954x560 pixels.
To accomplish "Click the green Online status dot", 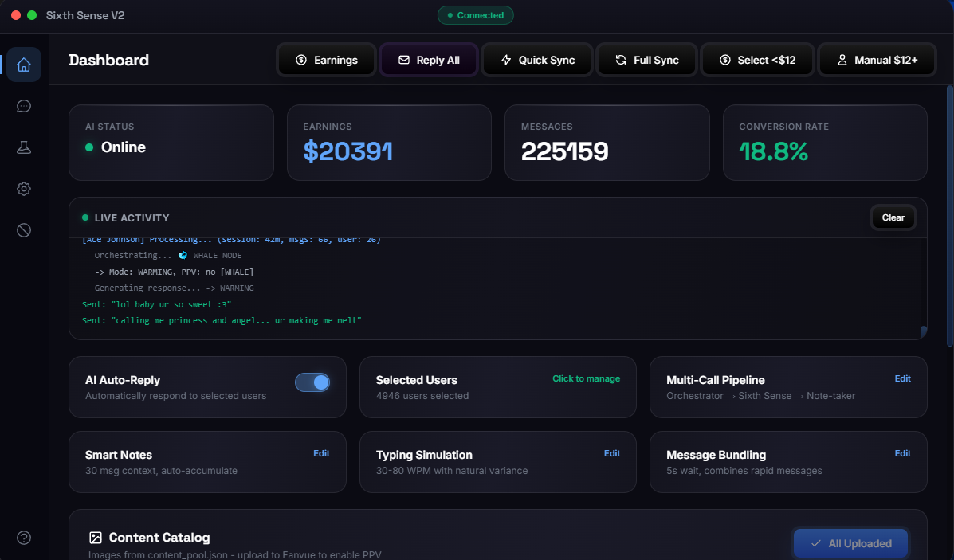I will [88, 147].
